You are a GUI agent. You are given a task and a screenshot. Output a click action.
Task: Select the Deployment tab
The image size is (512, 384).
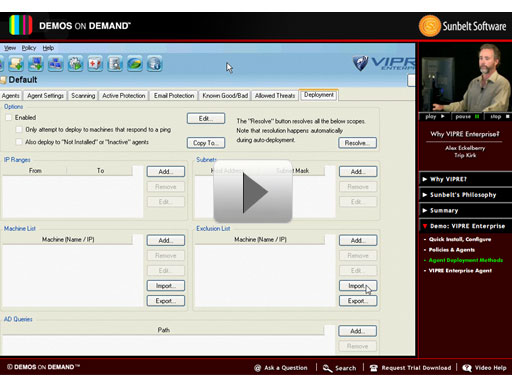click(x=319, y=95)
